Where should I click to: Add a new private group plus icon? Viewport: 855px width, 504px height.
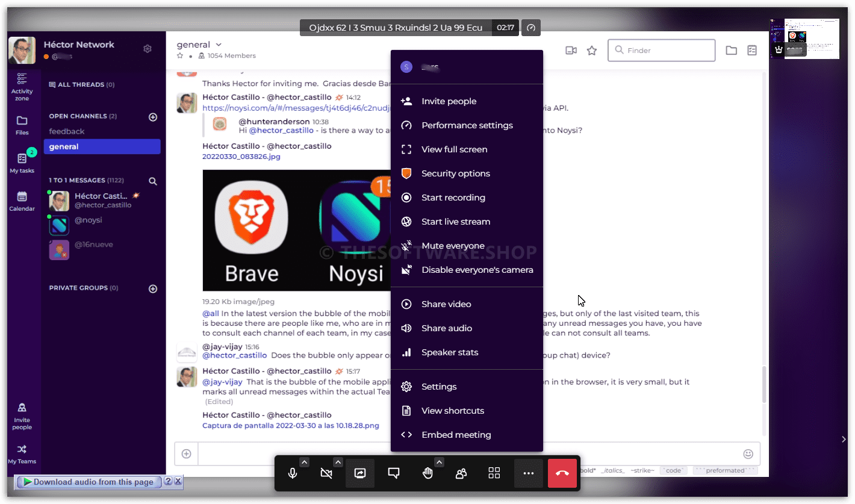tap(153, 288)
